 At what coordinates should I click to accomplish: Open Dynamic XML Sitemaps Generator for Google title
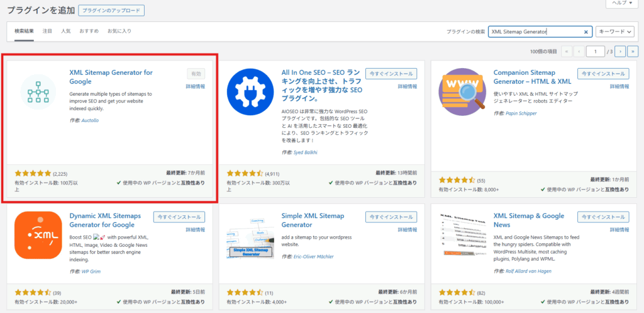tap(105, 220)
